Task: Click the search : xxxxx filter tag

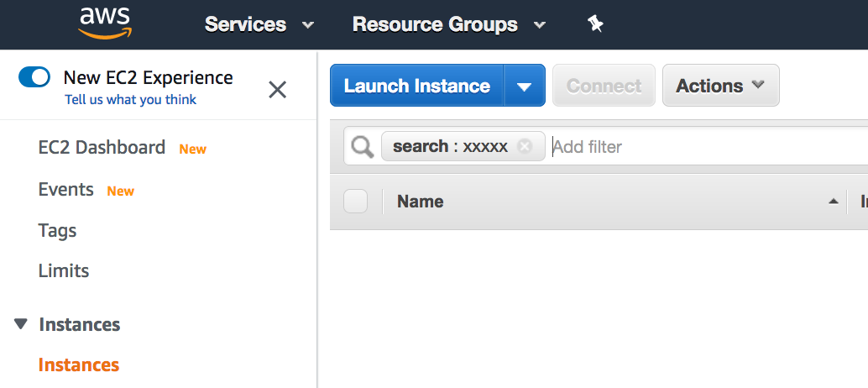Action: (463, 146)
